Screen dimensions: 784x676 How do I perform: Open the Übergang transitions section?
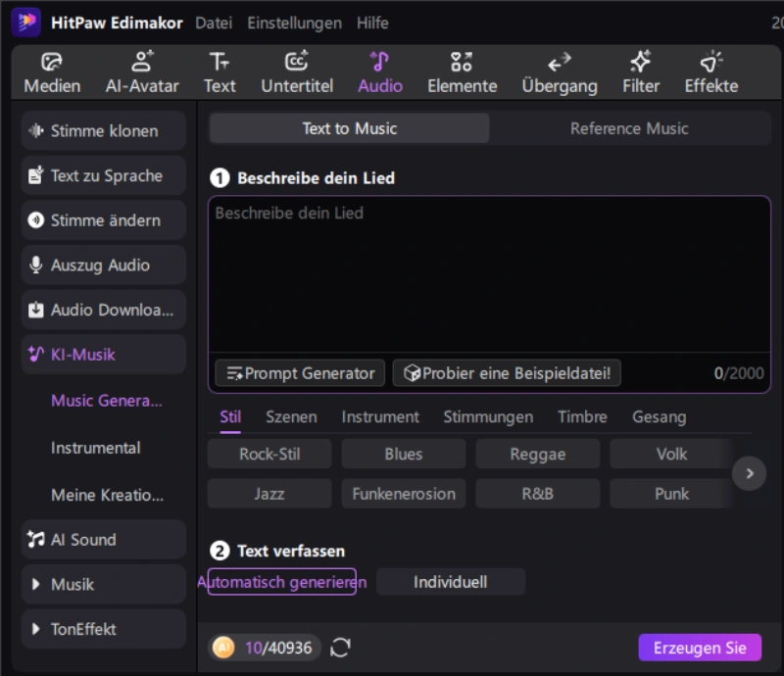[560, 73]
